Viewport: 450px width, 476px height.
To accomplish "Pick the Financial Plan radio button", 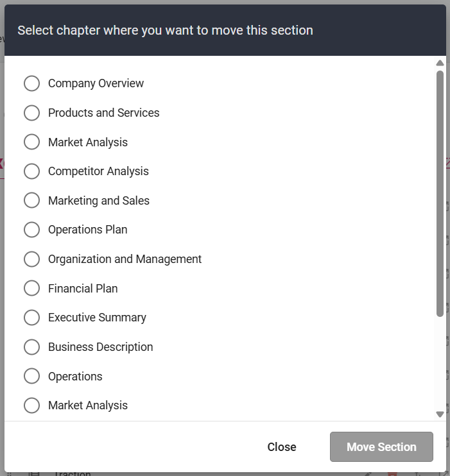I will [x=31, y=289].
